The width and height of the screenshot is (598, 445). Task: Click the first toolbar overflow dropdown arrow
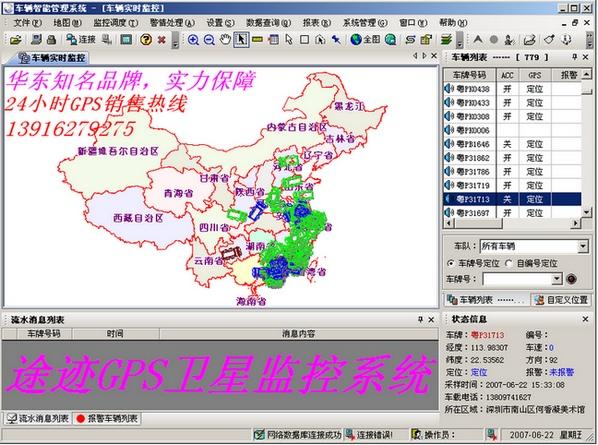coord(175,40)
